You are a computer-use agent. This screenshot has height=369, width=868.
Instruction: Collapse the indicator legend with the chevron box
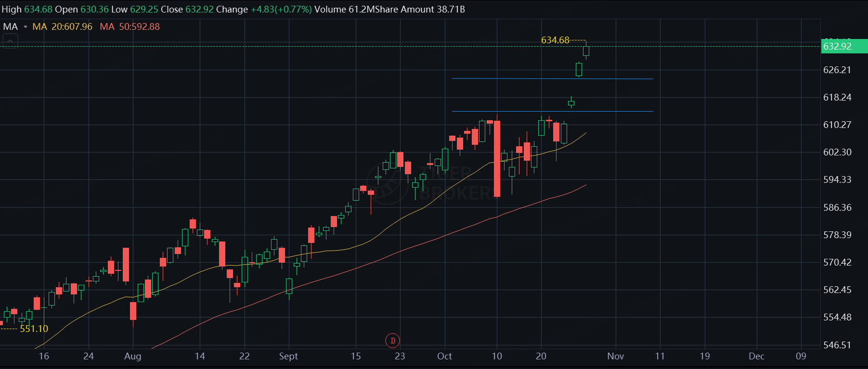tap(11, 41)
